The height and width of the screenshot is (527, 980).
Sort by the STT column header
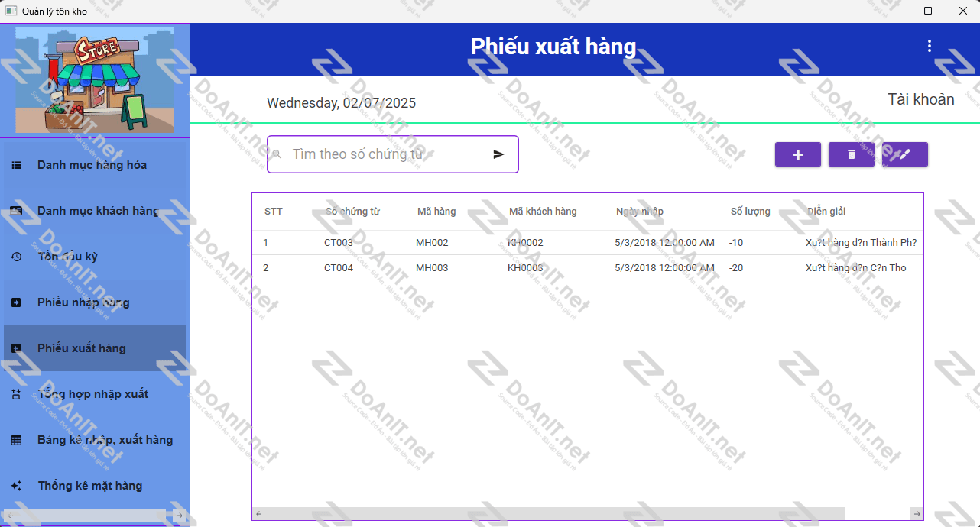274,212
